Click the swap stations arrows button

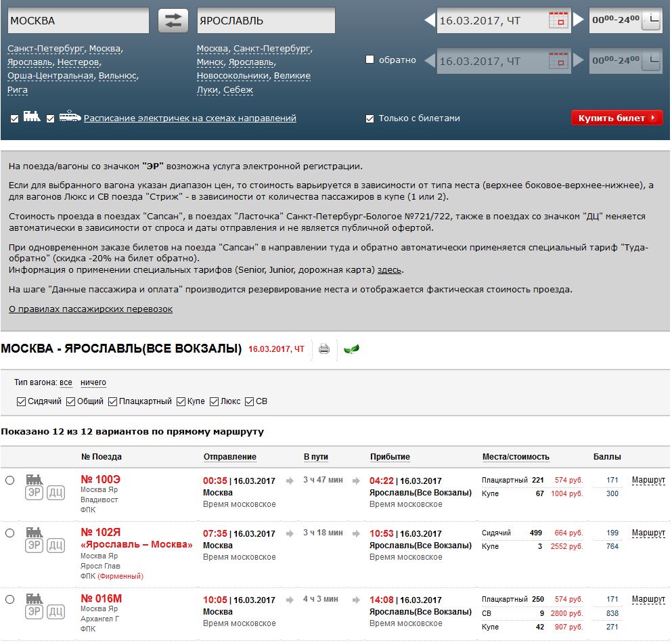point(173,20)
